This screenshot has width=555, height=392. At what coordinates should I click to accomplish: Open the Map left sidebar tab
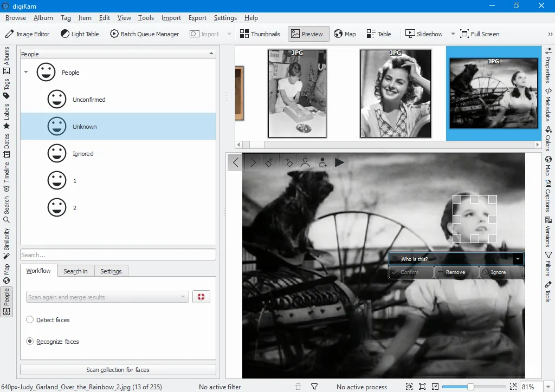coord(7,273)
